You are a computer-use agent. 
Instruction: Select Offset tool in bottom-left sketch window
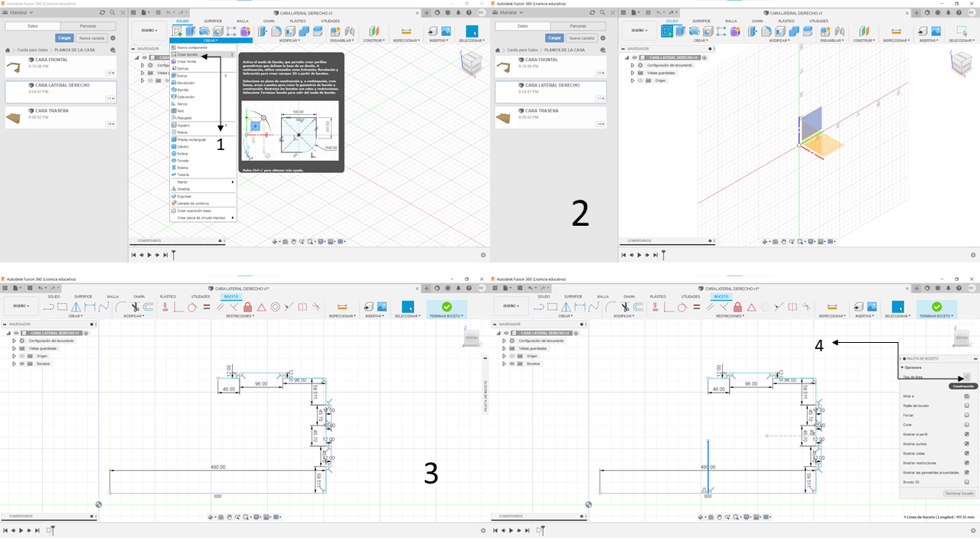pos(149,307)
